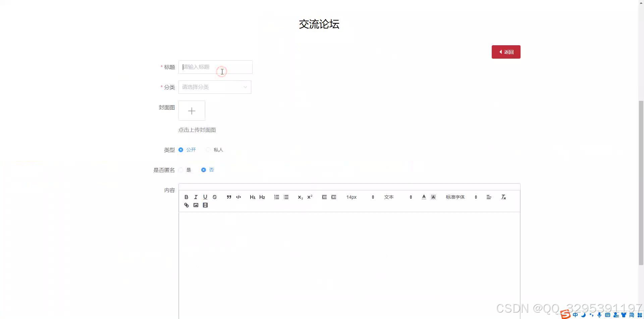Toggle italic formatting in editor toolbar
The width and height of the screenshot is (644, 319).
[x=196, y=197]
